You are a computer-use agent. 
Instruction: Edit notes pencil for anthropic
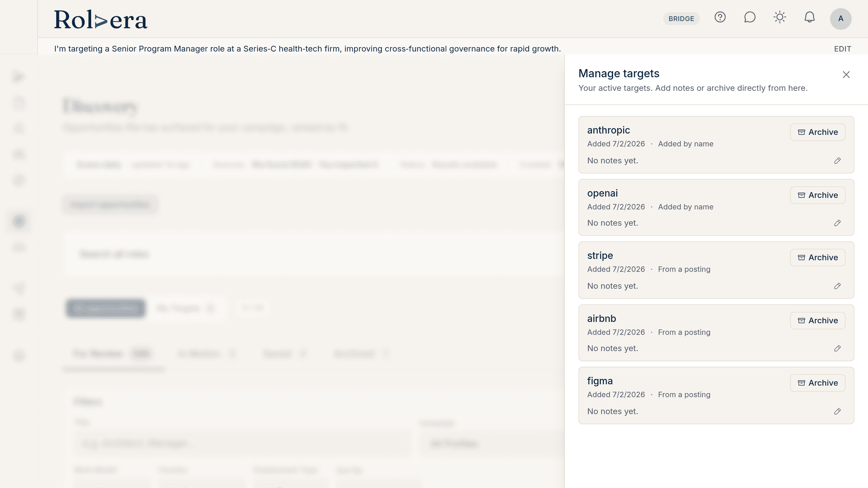(x=837, y=161)
